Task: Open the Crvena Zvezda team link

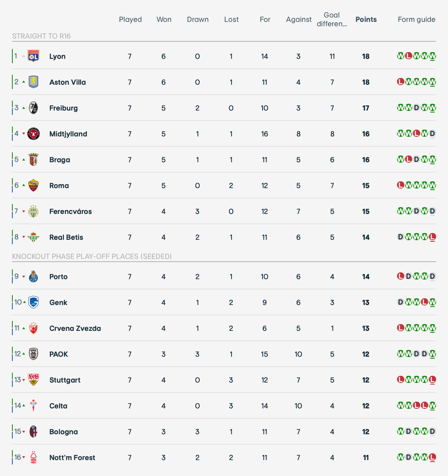Action: 75,328
